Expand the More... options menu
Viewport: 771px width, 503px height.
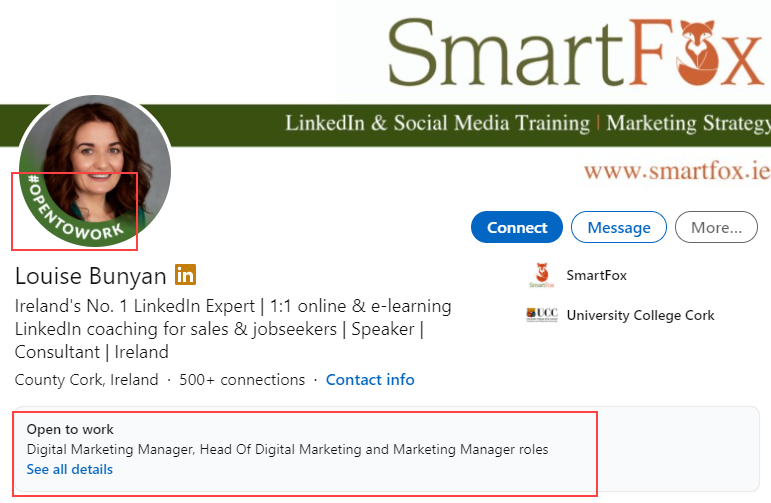click(716, 228)
